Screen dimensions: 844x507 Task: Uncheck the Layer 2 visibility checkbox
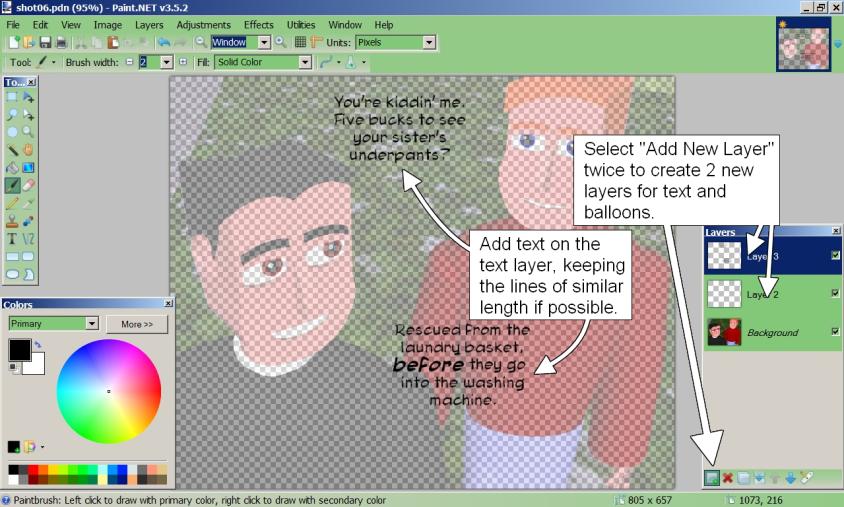pyautogui.click(x=835, y=294)
